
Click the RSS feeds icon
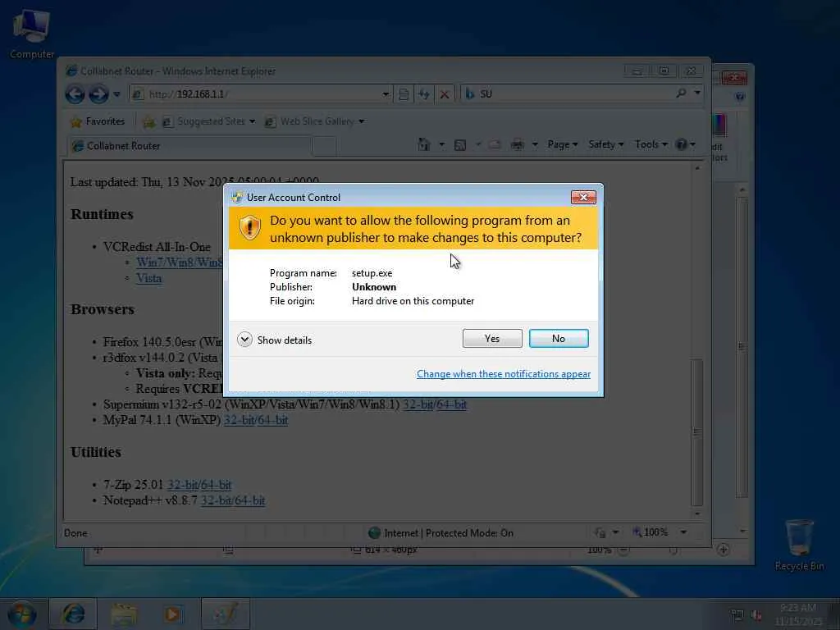click(x=459, y=144)
